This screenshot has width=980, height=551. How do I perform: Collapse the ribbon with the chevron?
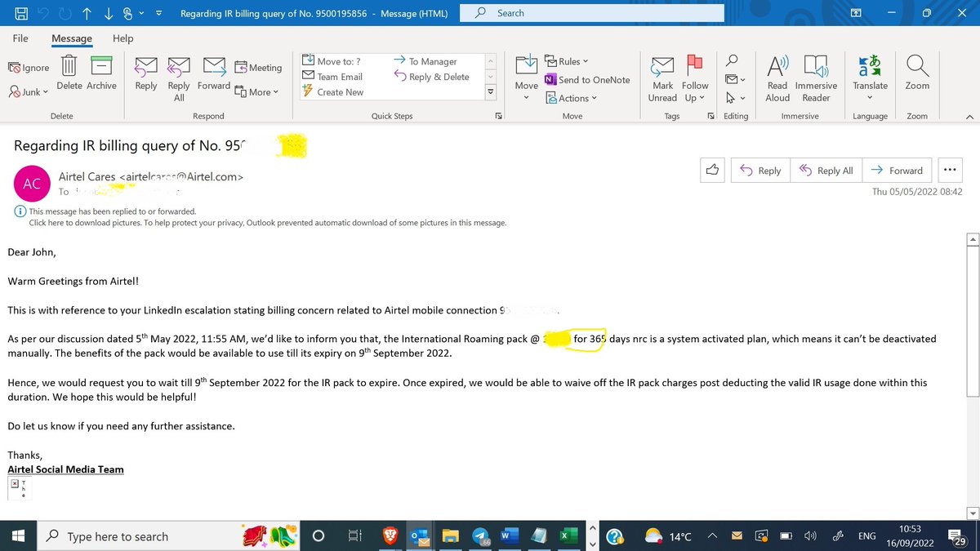[969, 117]
